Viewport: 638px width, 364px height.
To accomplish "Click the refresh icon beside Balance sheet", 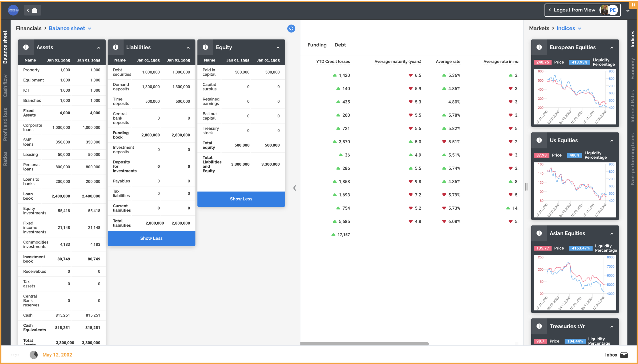I will pyautogui.click(x=291, y=29).
